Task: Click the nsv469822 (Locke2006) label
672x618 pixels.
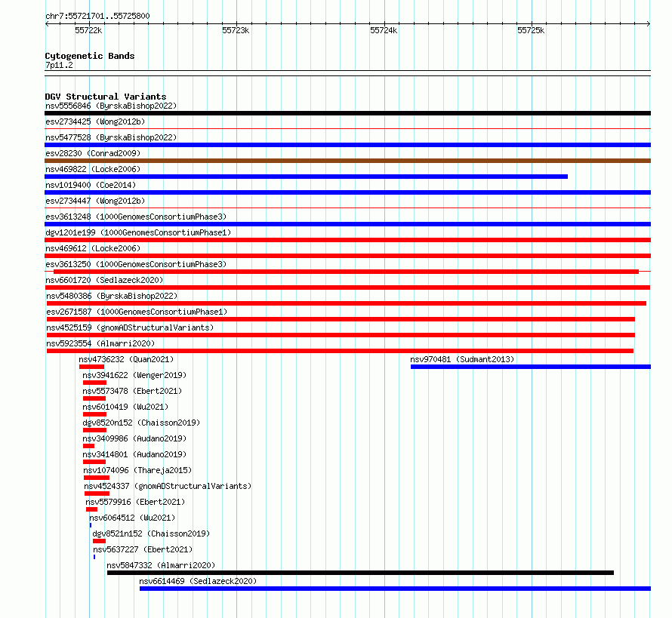Action: [93, 169]
